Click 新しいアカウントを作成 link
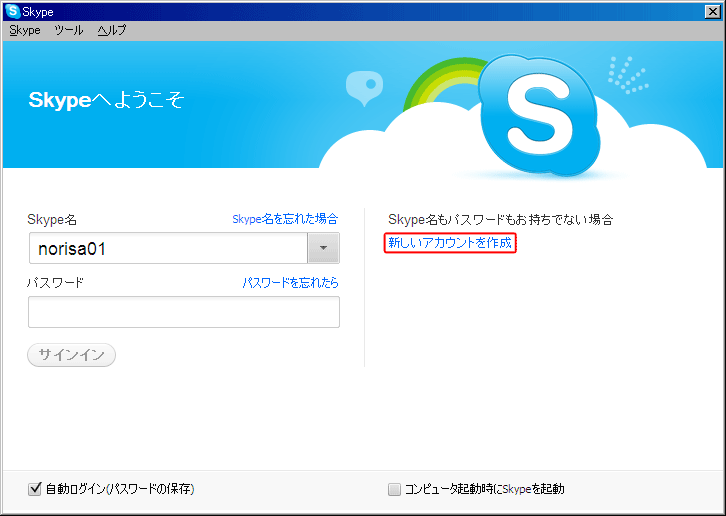Screen dimensions: 726x516 [450, 243]
